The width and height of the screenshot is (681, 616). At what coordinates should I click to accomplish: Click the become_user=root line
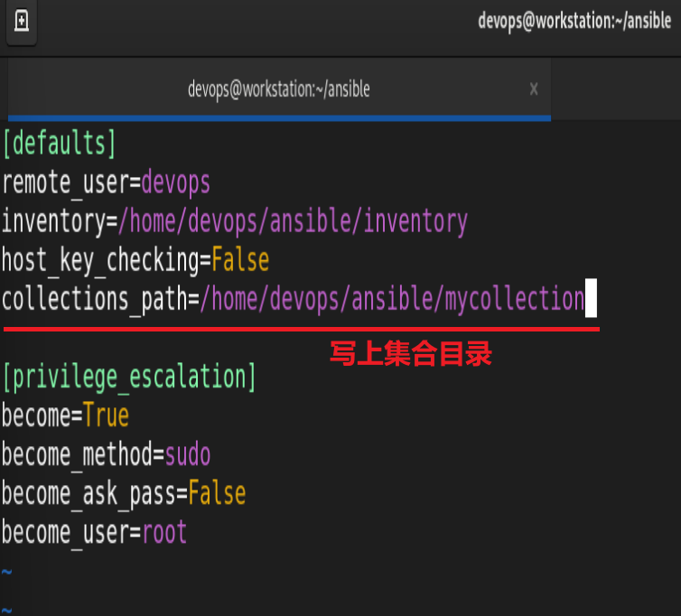coord(94,533)
